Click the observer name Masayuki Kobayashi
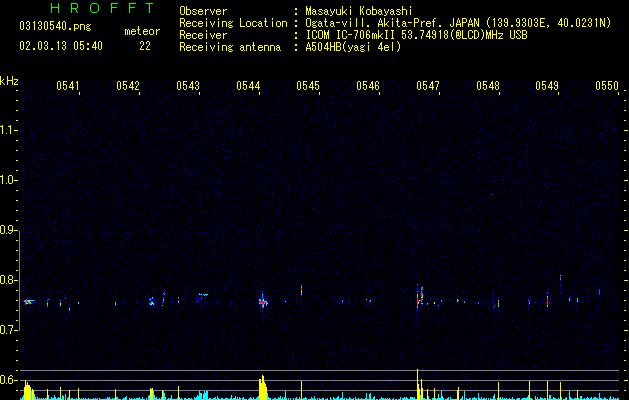Screen dimensions: 629x400 (359, 11)
